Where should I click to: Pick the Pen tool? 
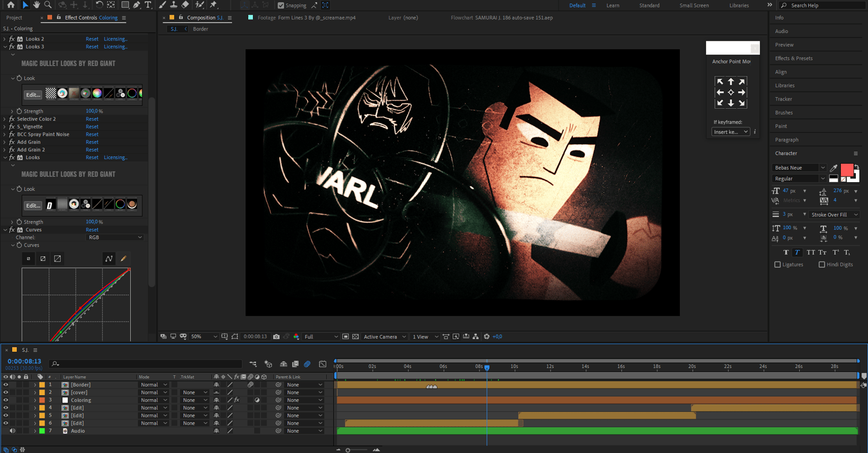pos(137,5)
